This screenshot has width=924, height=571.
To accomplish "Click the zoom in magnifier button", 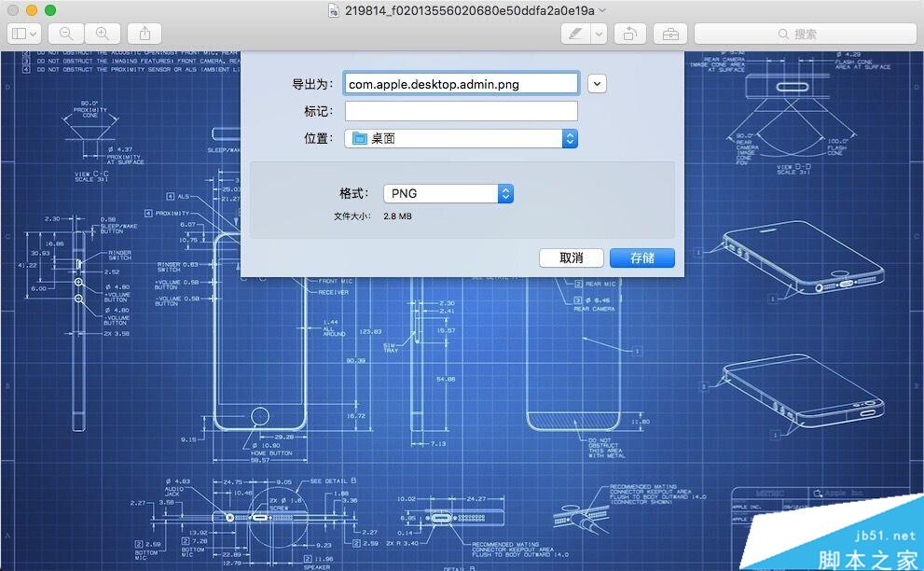I will pyautogui.click(x=102, y=34).
